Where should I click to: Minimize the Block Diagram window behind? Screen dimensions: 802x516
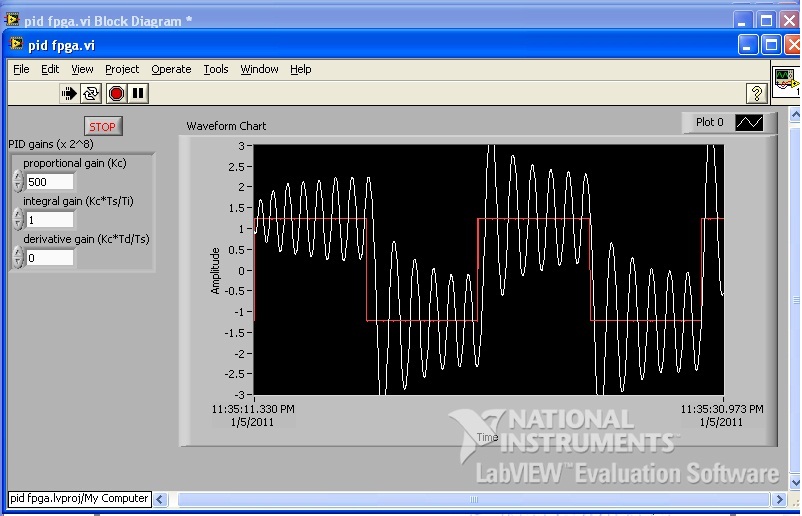coord(742,20)
